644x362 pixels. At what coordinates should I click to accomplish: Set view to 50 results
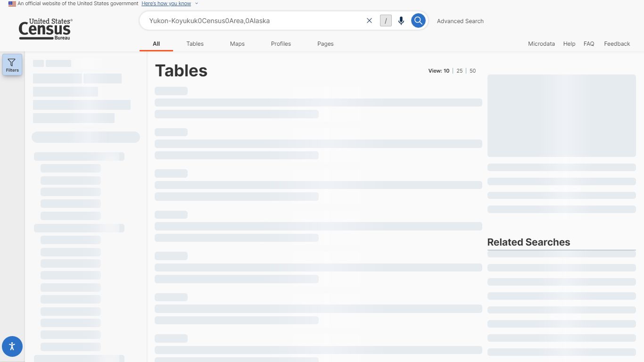point(472,71)
